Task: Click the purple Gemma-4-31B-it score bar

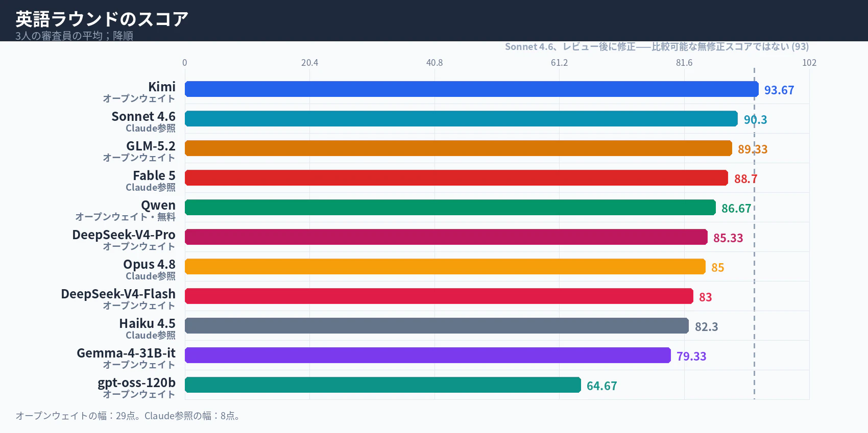Action: tap(428, 355)
